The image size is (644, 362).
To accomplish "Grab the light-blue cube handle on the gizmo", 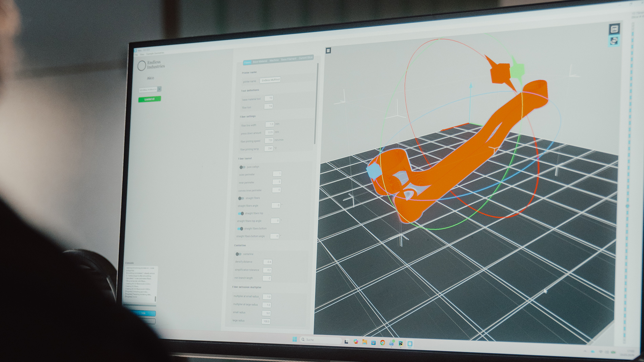I will pos(374,170).
